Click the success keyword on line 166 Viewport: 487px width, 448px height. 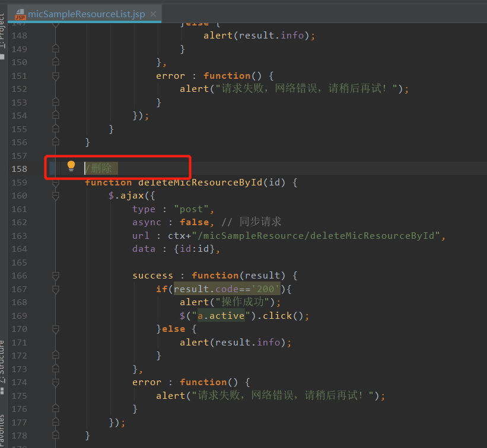pyautogui.click(x=153, y=276)
